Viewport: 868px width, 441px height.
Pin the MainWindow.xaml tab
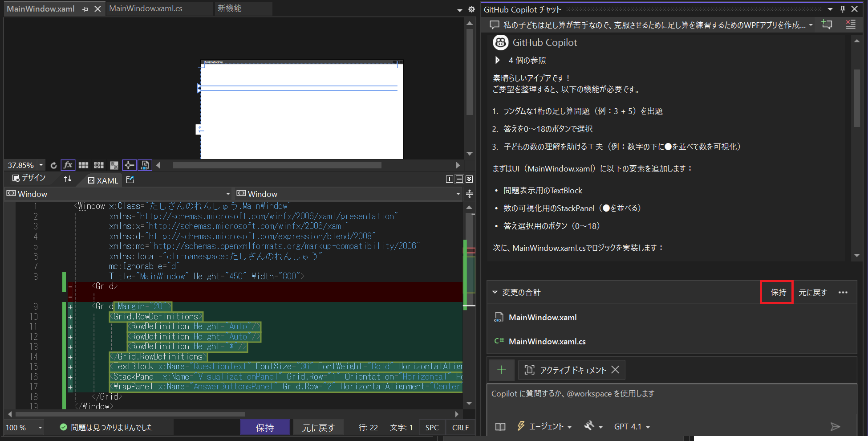(x=85, y=9)
